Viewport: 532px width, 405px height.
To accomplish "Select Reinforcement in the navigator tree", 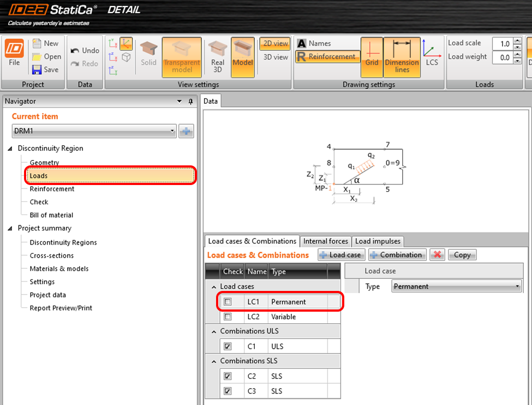I will (52, 189).
